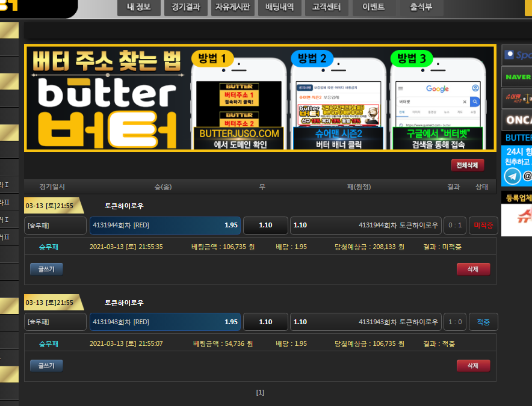Click 글쓰기 under bet 4131943회차
The image size is (532, 406).
point(46,366)
